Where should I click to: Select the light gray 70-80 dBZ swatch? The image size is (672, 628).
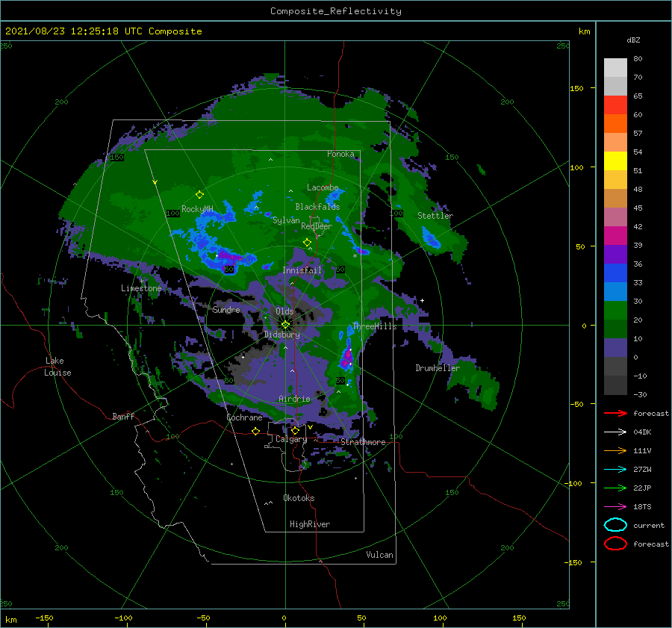pyautogui.click(x=615, y=67)
